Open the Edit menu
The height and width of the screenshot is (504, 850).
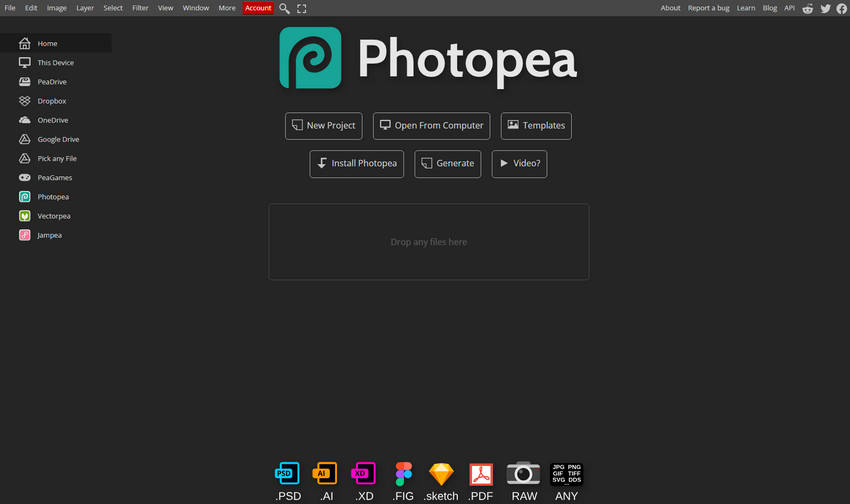click(31, 8)
